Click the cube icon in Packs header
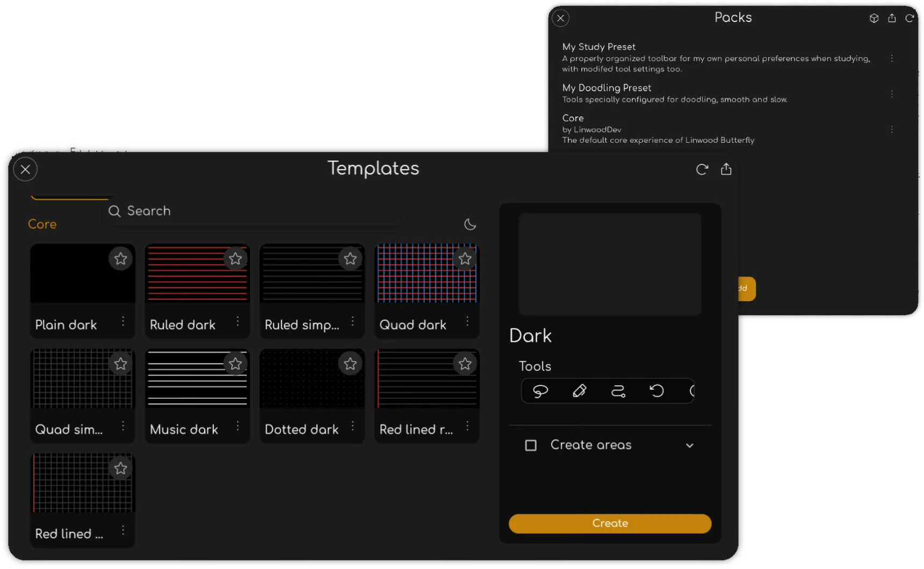924x569 pixels. (x=874, y=18)
